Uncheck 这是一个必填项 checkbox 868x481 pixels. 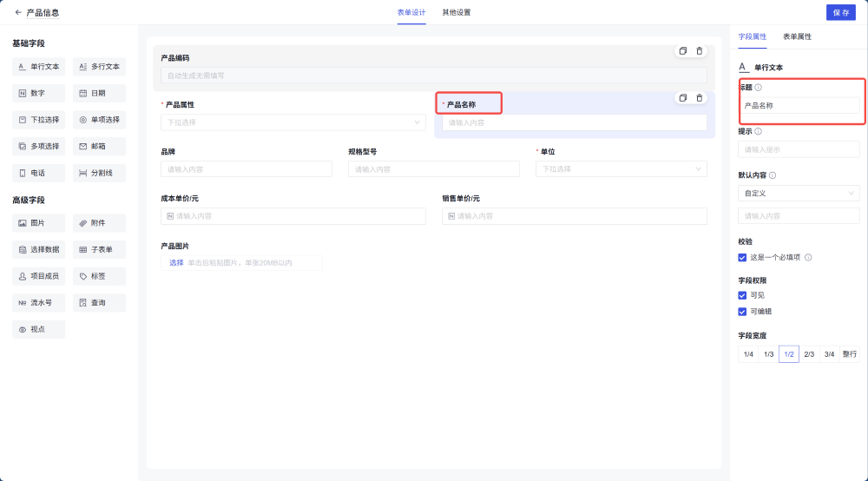click(742, 258)
